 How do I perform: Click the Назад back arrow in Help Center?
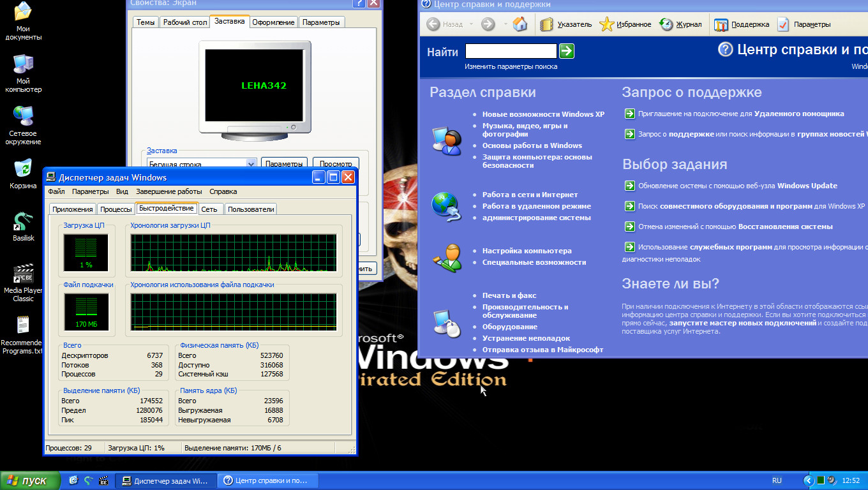pyautogui.click(x=445, y=24)
